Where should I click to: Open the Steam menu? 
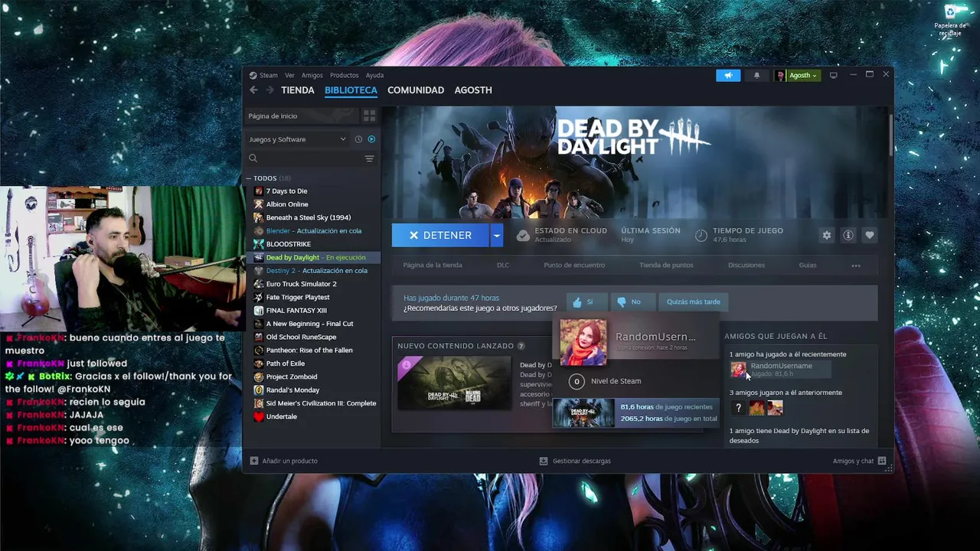(x=268, y=75)
